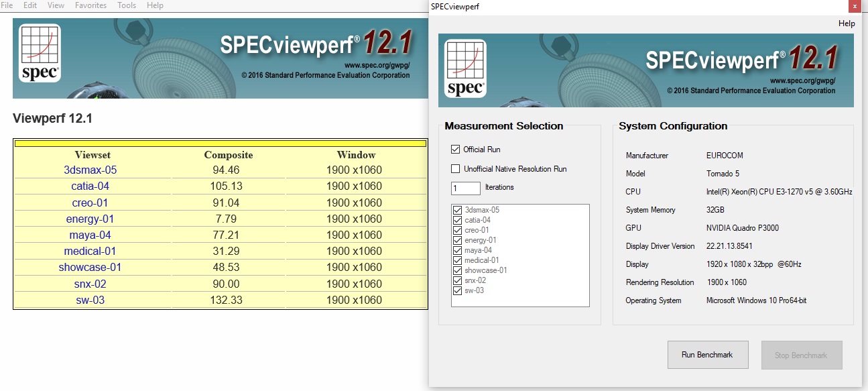Uncheck energy-01 in the viewset list
Image resolution: width=868 pixels, height=391 pixels.
[458, 240]
